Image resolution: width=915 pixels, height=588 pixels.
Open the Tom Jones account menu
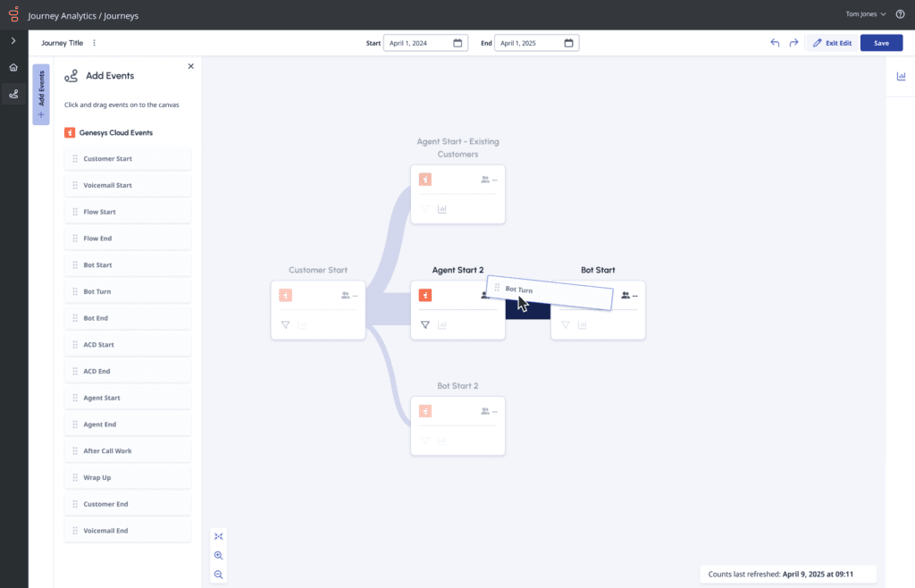point(862,14)
